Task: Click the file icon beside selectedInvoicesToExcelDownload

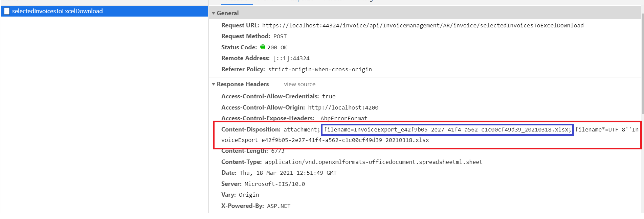Action: click(x=7, y=11)
